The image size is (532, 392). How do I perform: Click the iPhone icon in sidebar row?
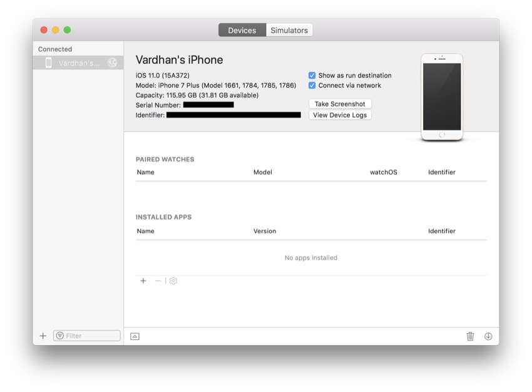coord(49,63)
